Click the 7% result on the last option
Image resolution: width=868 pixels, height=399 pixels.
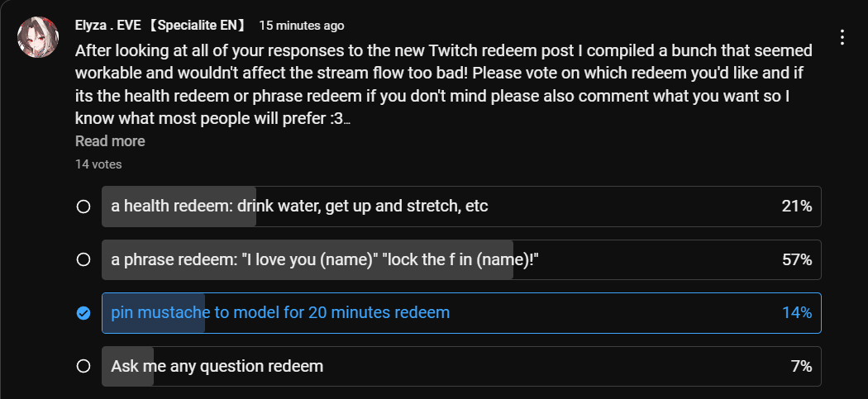coord(800,366)
